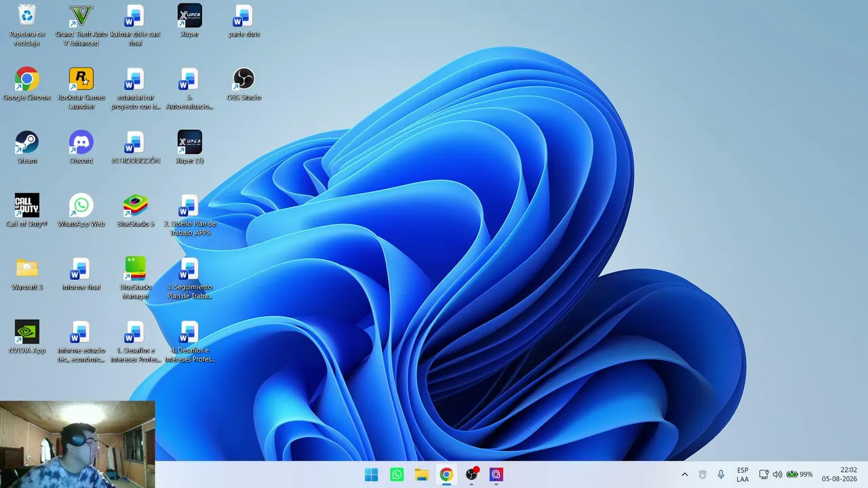Screen dimensions: 868x488
Task: Open the Windows Start menu
Action: coord(372,474)
